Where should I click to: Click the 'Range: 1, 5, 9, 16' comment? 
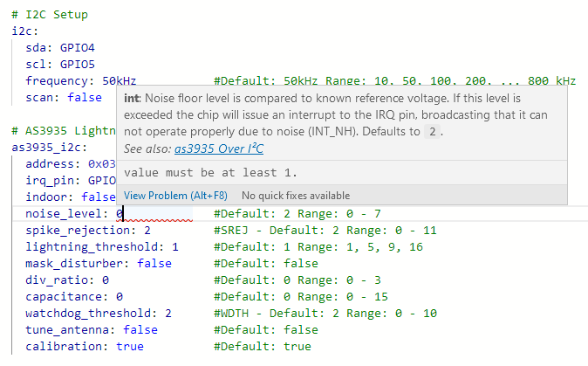coord(360,247)
